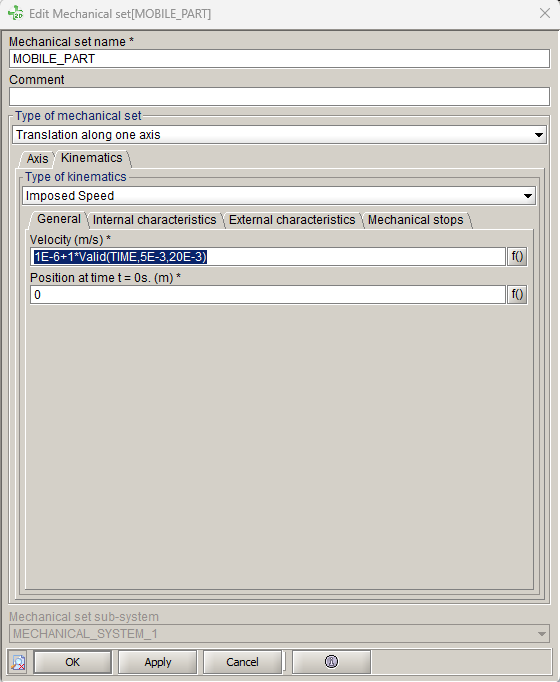The height and width of the screenshot is (682, 560).
Task: Focus the Mechanical set name field
Action: 280,59
